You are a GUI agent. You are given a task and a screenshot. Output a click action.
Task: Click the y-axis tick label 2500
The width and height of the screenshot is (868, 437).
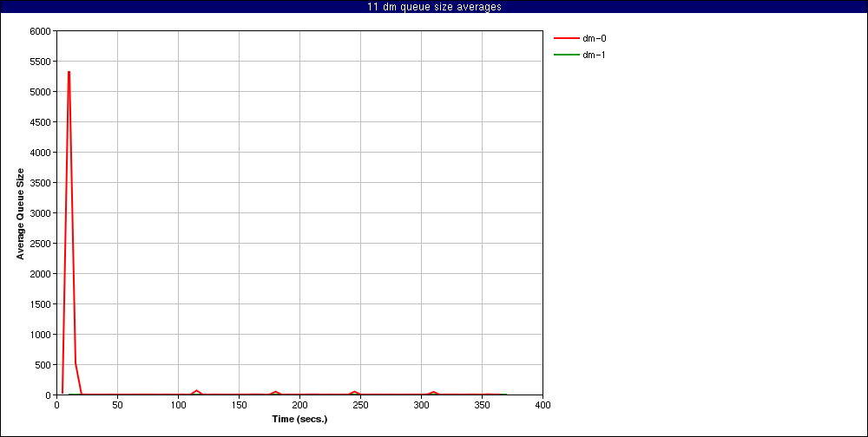point(42,244)
